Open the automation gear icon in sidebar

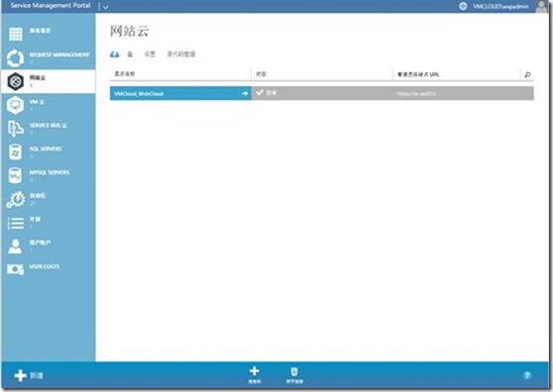pyautogui.click(x=16, y=199)
